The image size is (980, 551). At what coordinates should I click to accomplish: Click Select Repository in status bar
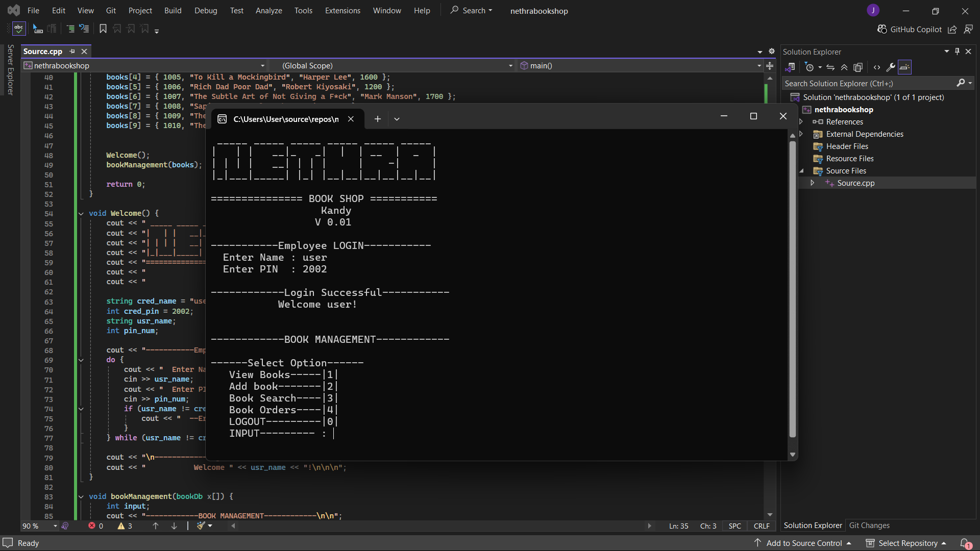[x=908, y=543]
